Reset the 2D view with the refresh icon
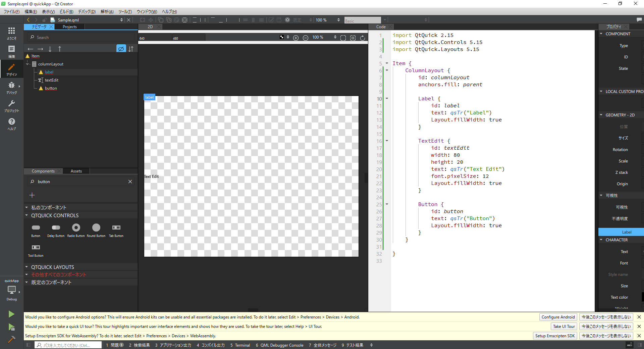The height and width of the screenshot is (349, 644). tap(363, 38)
